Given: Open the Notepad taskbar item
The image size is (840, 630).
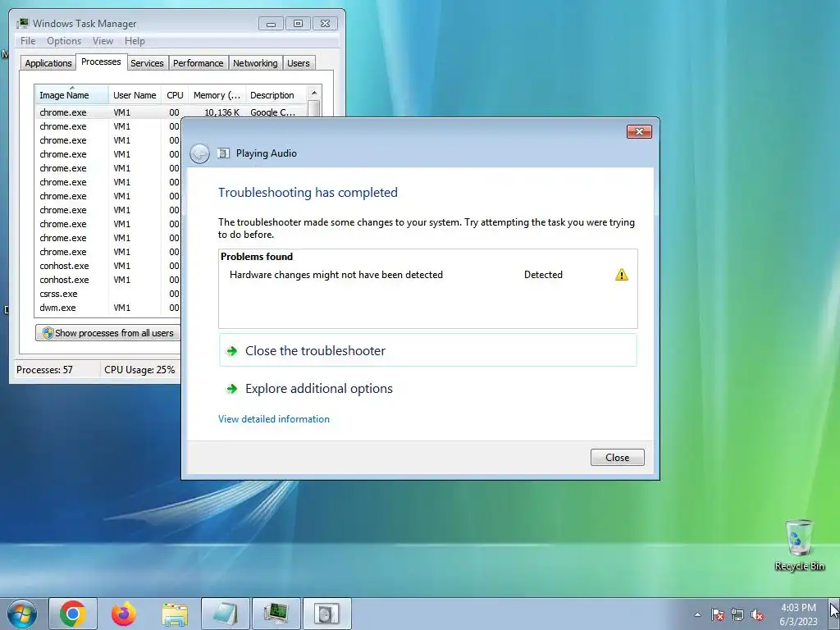Looking at the screenshot, I should tap(225, 614).
